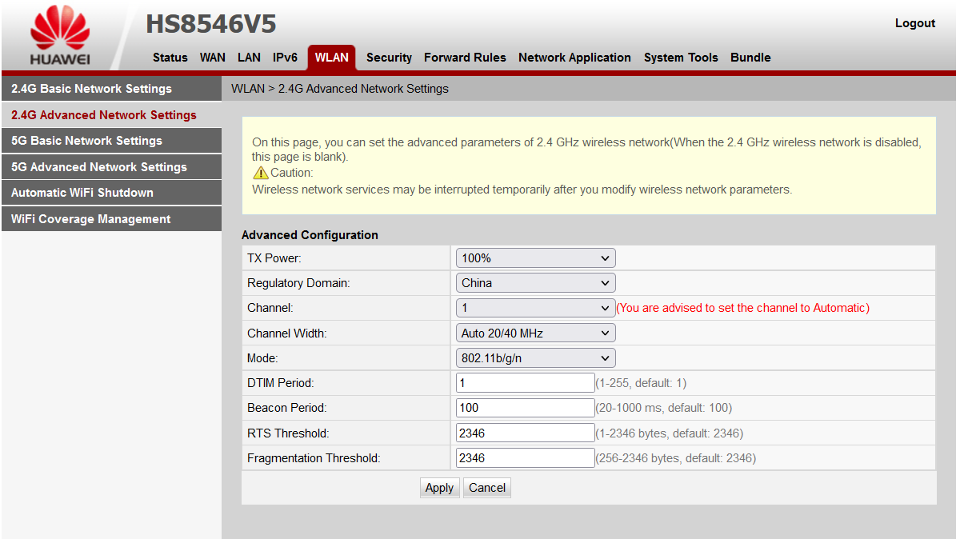Open WiFi Coverage Management
The height and width of the screenshot is (539, 980).
coord(90,218)
